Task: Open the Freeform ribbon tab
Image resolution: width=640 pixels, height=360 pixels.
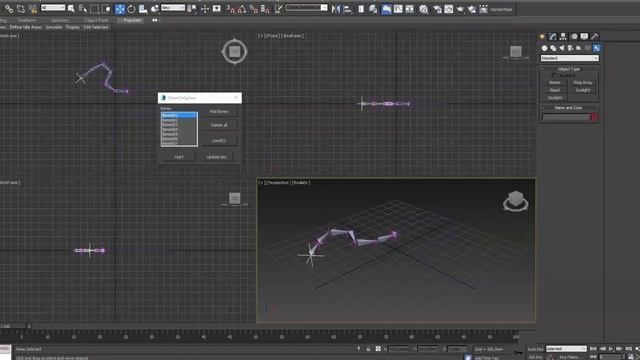Action: [x=27, y=20]
